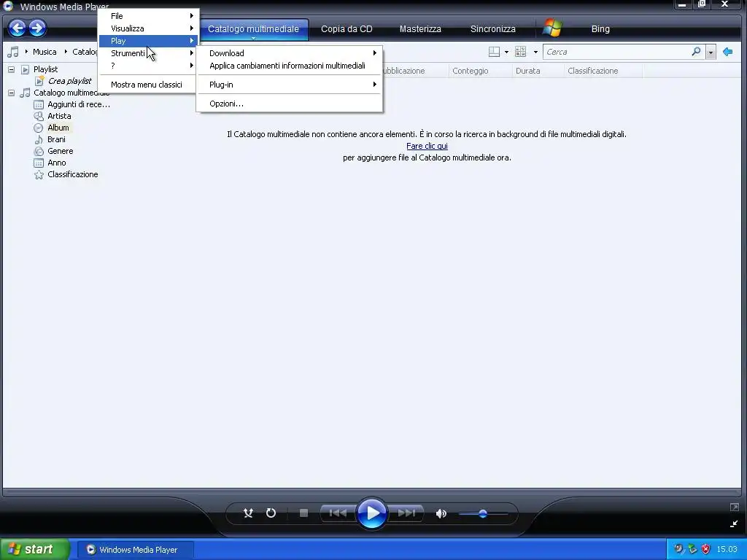
Task: Open the Windows start button
Action: pos(35,549)
